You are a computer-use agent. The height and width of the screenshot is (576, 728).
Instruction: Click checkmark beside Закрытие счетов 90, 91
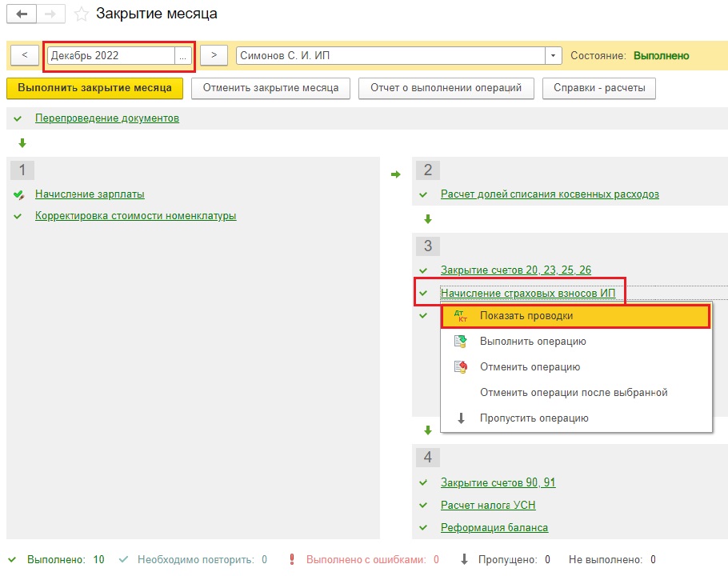tap(423, 482)
